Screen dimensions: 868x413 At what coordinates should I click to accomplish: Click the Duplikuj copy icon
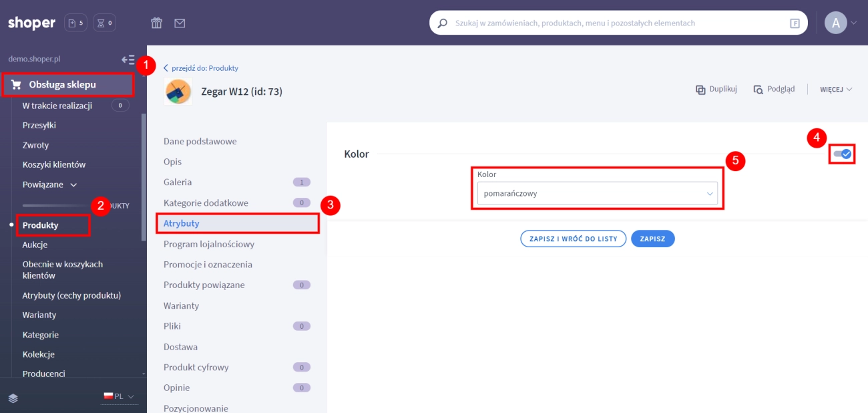[700, 90]
